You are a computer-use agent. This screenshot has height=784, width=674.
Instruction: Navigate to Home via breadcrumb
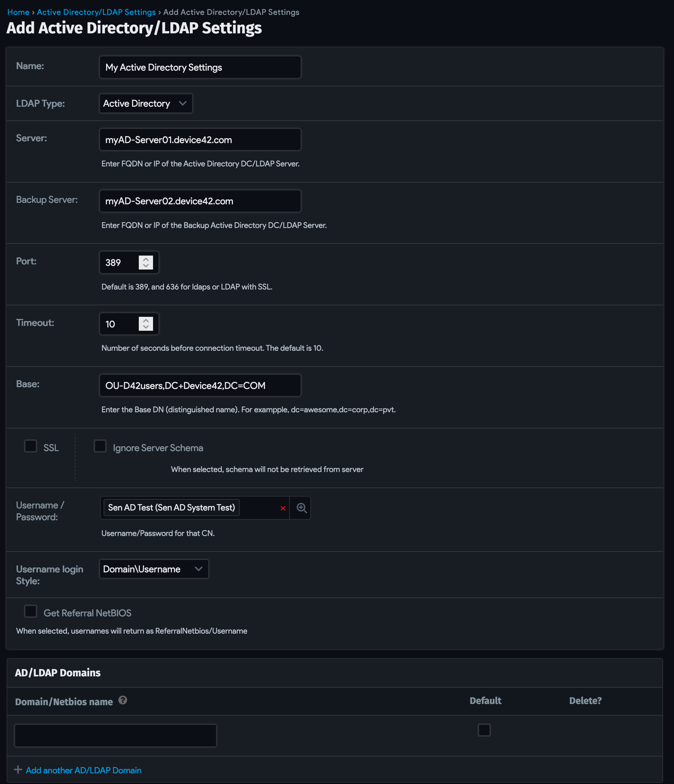[x=18, y=12]
